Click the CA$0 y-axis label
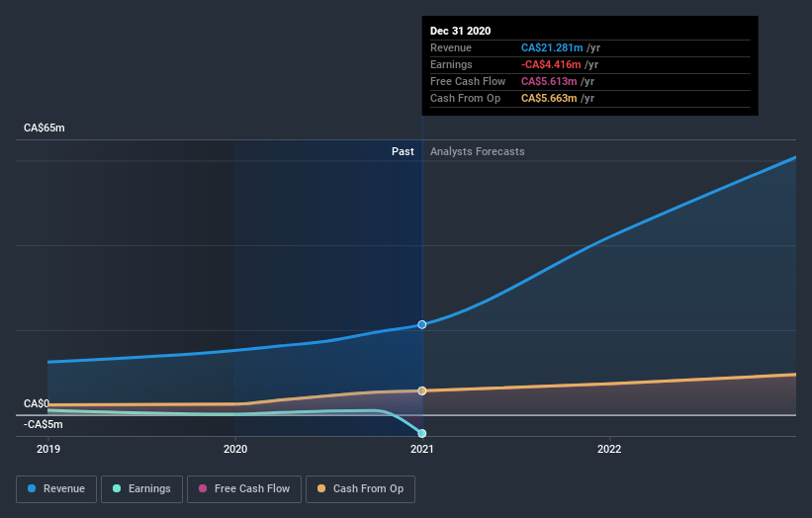The height and width of the screenshot is (518, 812). point(37,403)
